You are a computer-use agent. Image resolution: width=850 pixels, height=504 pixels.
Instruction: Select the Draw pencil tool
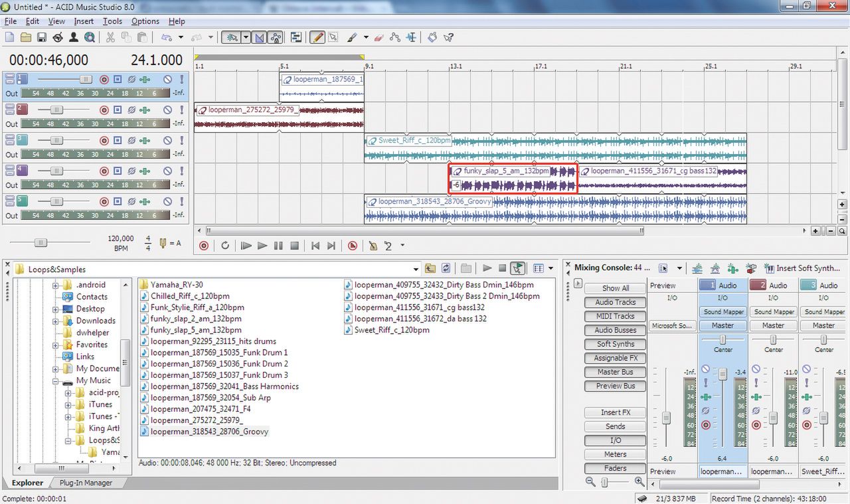[317, 38]
